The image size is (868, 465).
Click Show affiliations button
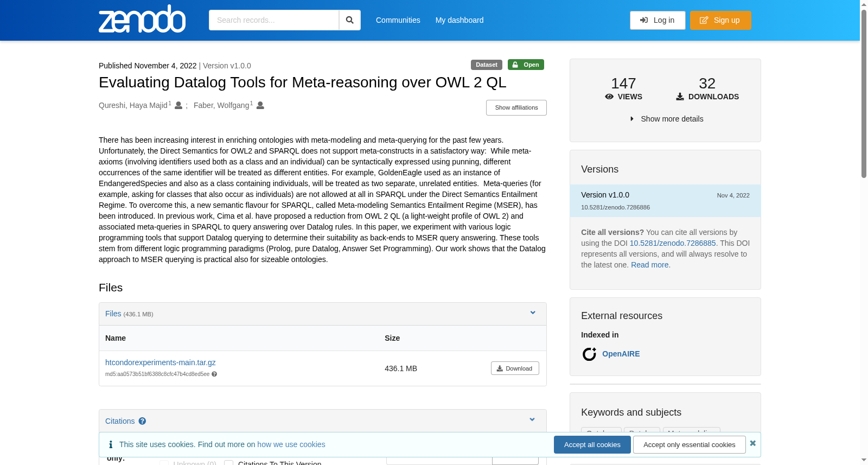tap(516, 107)
